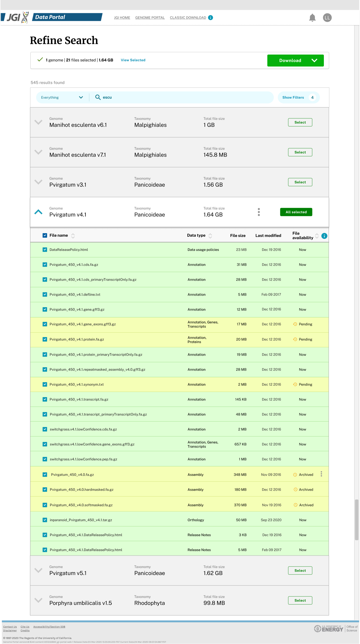Uncheck Pvirgatum_450_v4.1.transcript.fa.gz
Viewport: 360px width, 644px height.
coord(45,399)
